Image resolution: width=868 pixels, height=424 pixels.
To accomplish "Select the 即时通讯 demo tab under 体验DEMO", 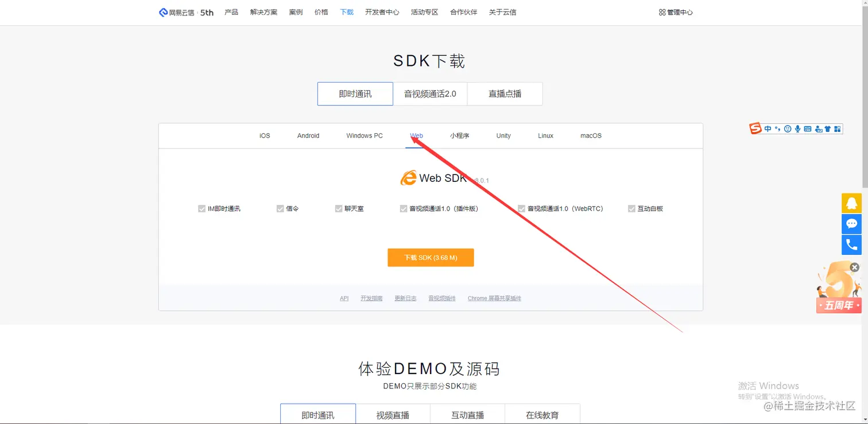I will (x=318, y=414).
